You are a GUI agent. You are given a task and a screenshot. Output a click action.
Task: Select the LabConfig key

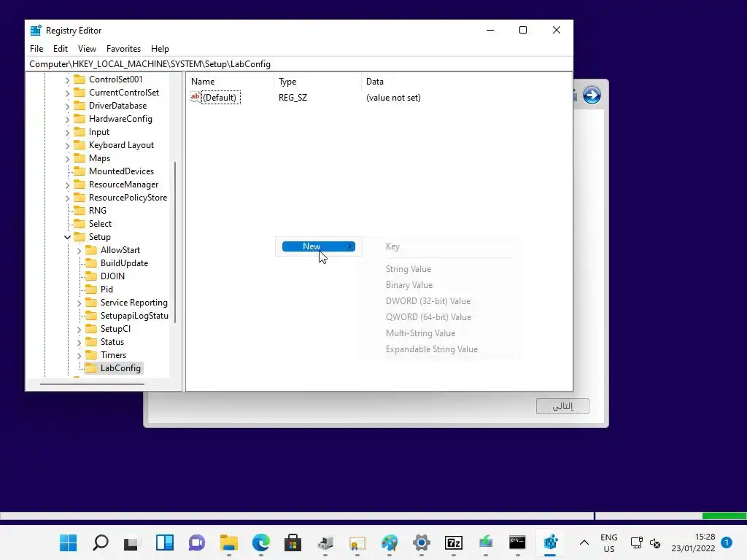120,368
